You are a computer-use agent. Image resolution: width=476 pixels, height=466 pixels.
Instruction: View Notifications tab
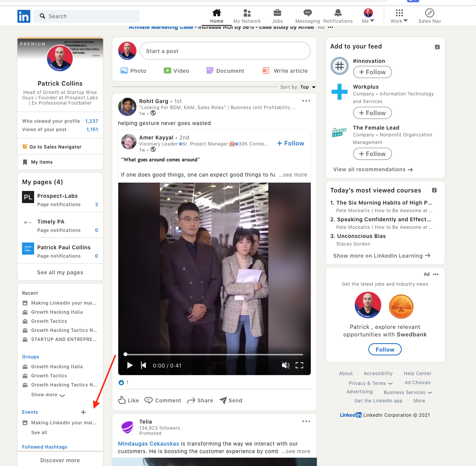[x=338, y=16]
